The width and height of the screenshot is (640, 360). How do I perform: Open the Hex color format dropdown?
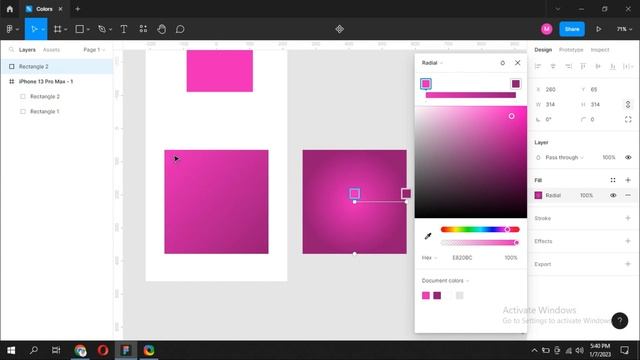tap(429, 258)
